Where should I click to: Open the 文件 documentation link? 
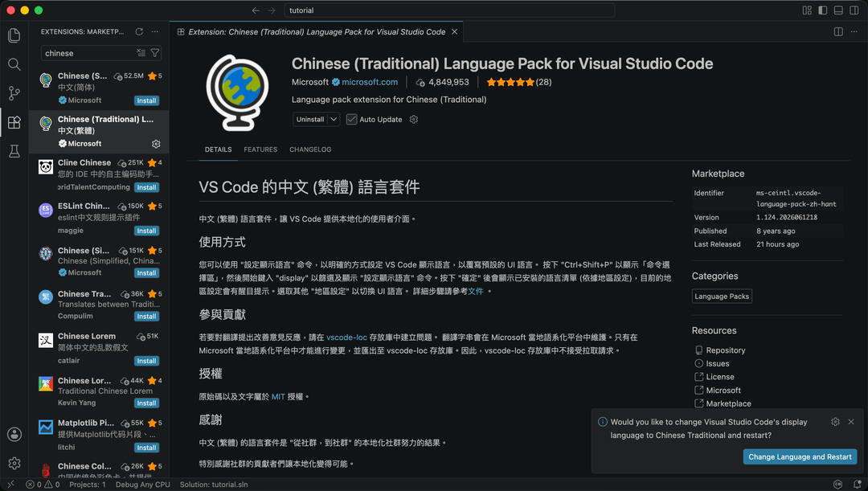(x=476, y=291)
